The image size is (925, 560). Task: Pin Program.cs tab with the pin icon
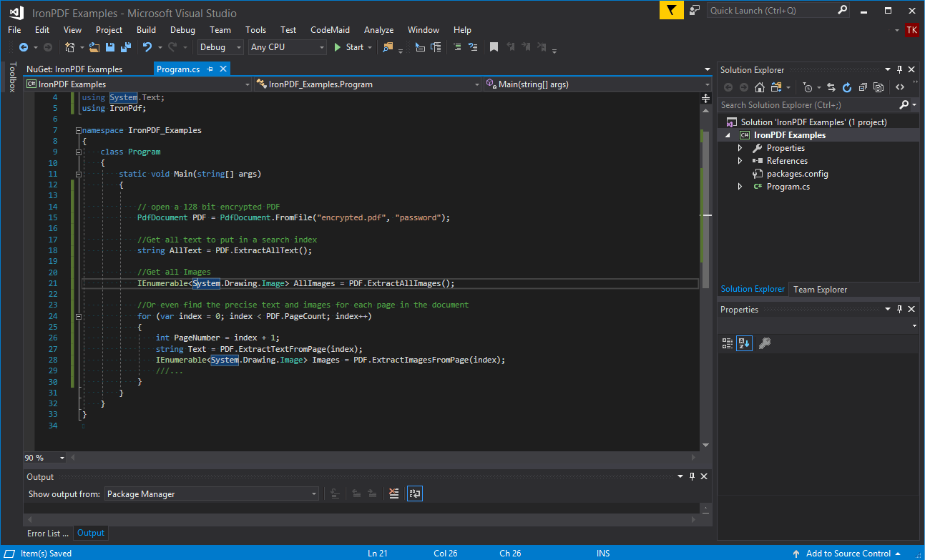[x=210, y=69]
